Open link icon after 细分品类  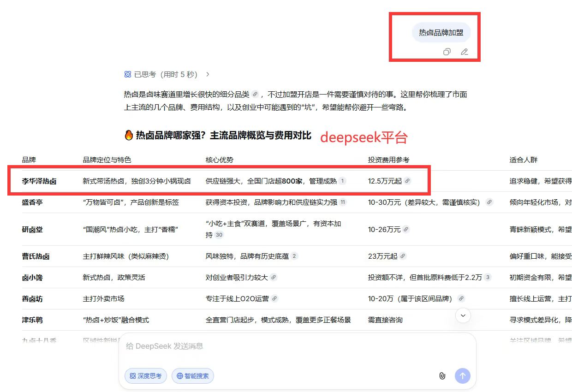point(255,94)
